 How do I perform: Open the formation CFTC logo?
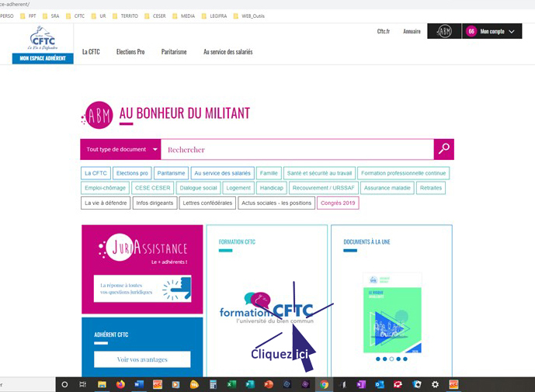[266, 307]
